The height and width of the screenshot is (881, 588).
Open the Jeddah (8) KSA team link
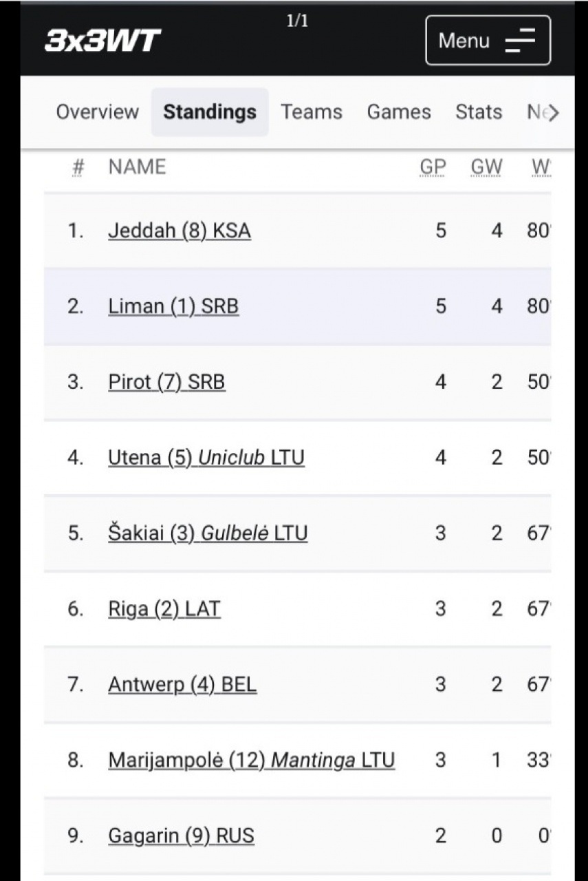pyautogui.click(x=179, y=231)
